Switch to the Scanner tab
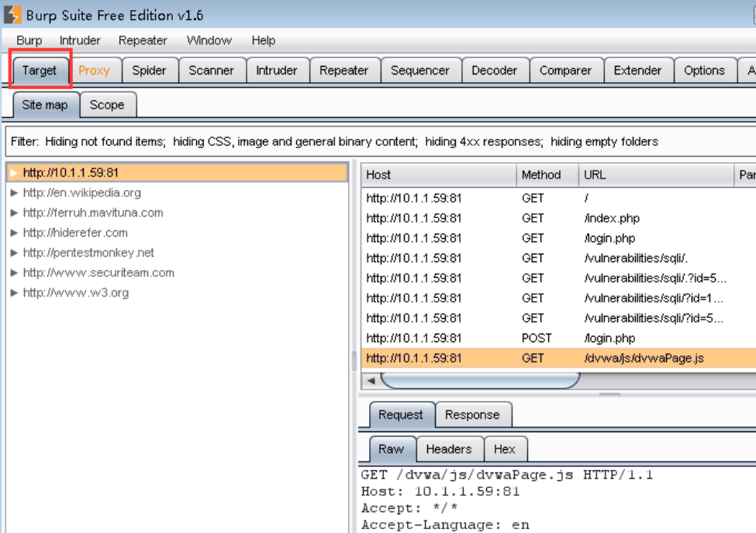 point(211,71)
